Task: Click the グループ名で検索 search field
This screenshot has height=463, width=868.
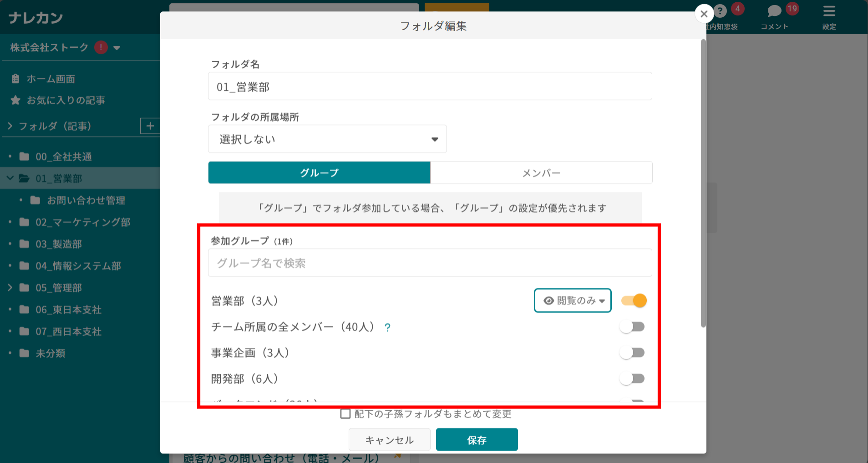Action: point(430,262)
